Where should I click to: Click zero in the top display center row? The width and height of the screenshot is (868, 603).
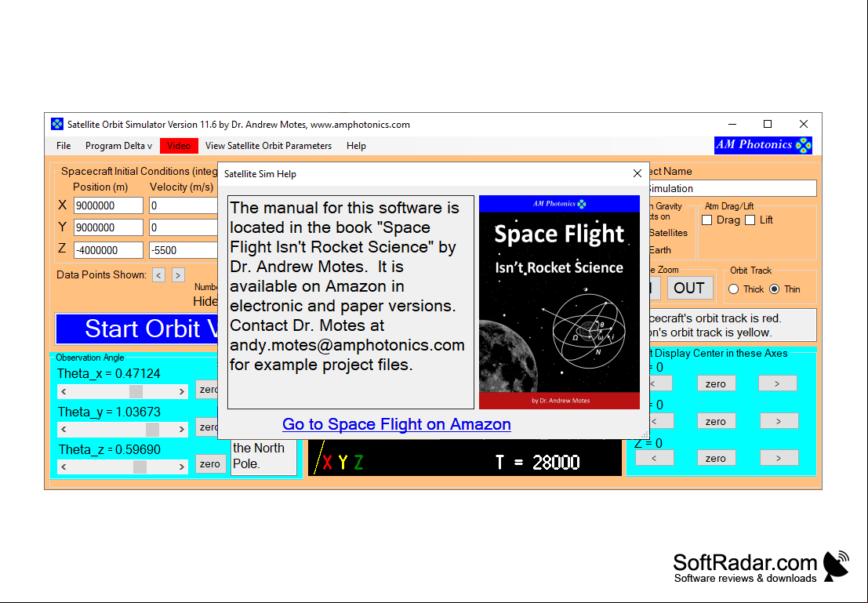click(716, 383)
